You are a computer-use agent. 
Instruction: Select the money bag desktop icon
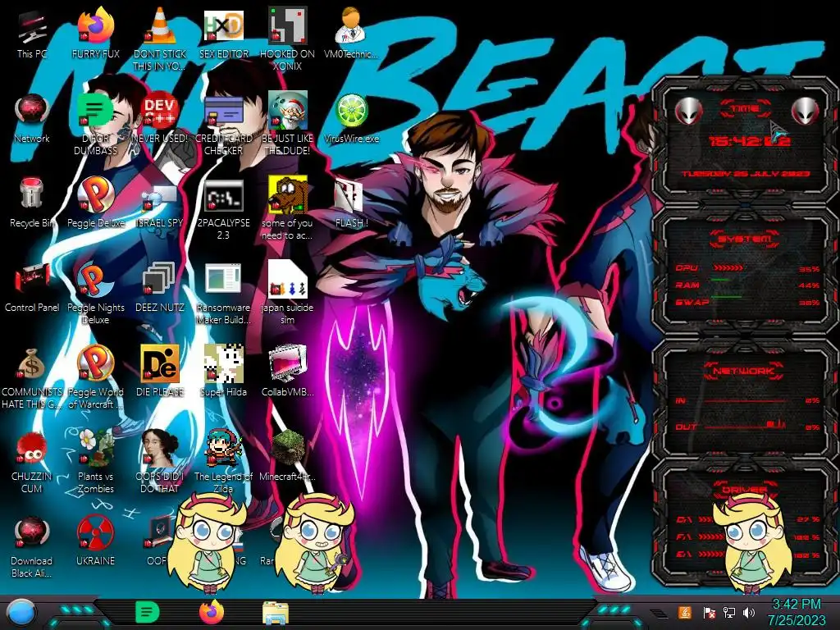[32, 377]
